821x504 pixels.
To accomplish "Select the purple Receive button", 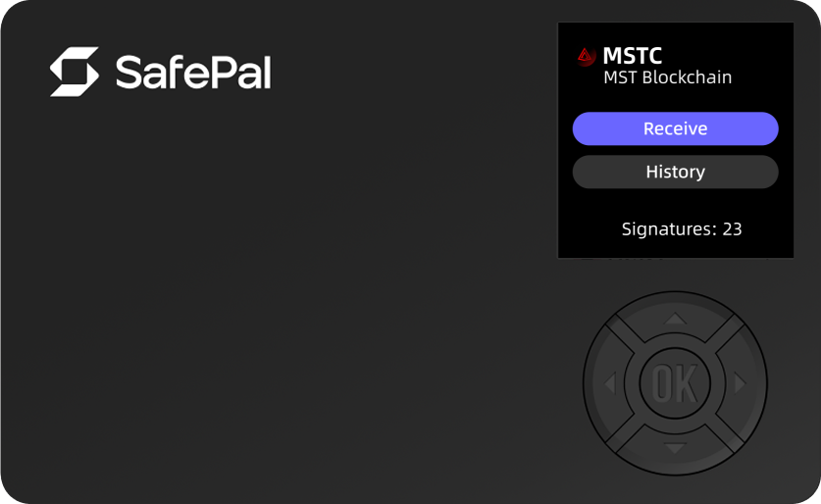I will pos(676,128).
